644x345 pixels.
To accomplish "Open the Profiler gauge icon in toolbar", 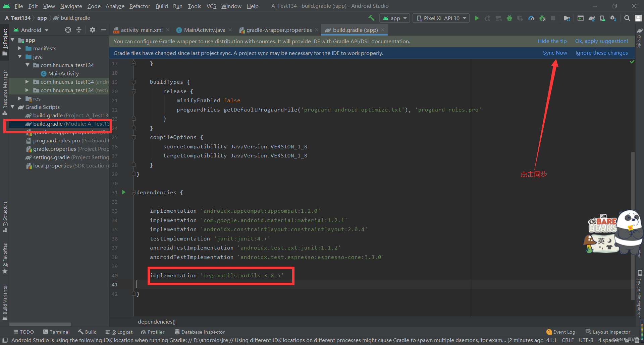I will [x=531, y=18].
